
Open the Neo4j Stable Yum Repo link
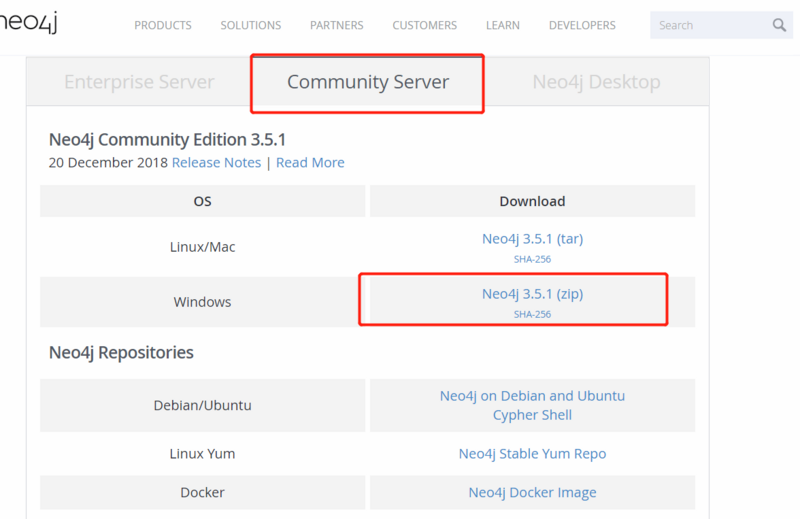click(532, 453)
